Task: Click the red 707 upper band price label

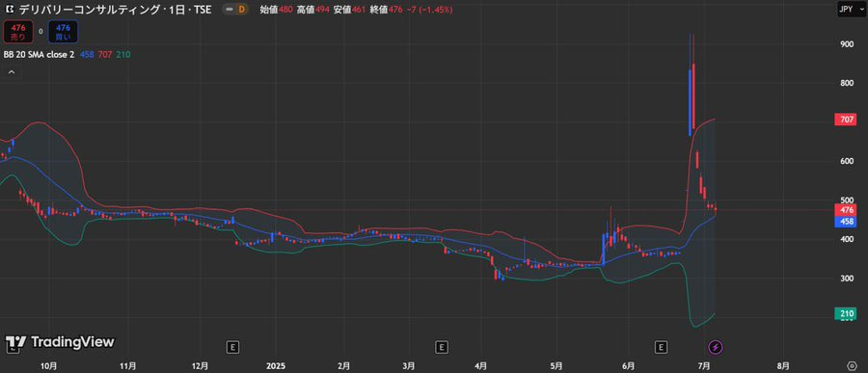Action: pos(845,119)
